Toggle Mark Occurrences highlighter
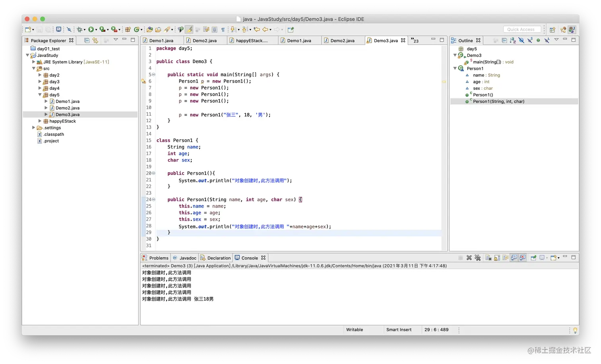Screen dimensions: 601x364 pos(189,29)
